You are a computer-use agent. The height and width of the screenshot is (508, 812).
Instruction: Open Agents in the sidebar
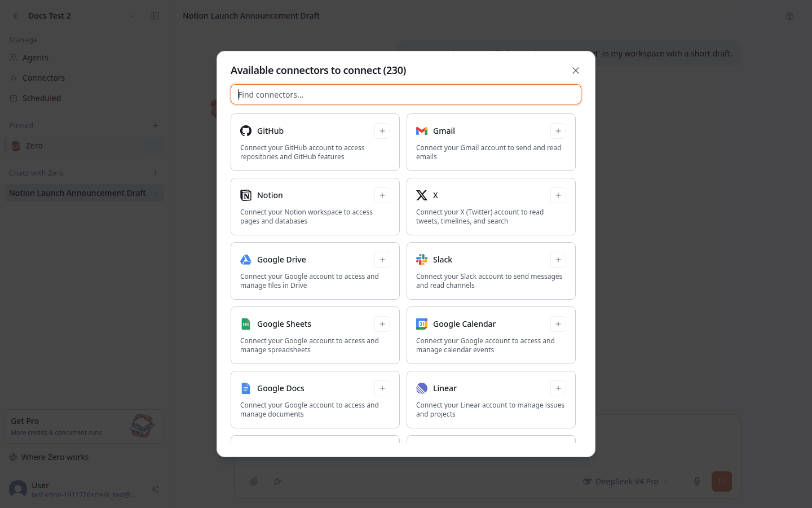[84, 58]
